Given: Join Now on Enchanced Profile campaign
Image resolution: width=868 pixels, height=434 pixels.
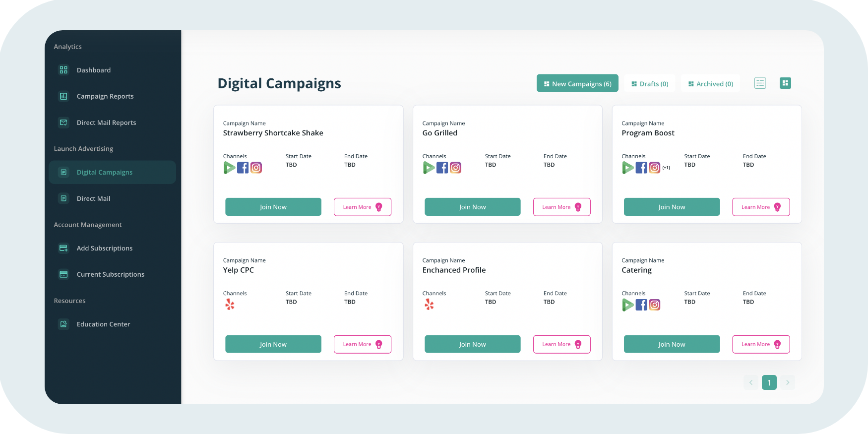Looking at the screenshot, I should click(x=472, y=344).
